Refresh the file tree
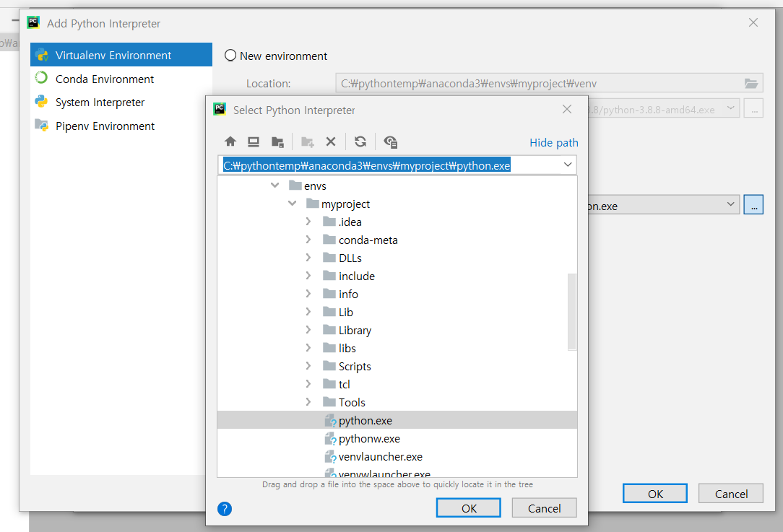Viewport: 783px width, 532px height. point(360,141)
